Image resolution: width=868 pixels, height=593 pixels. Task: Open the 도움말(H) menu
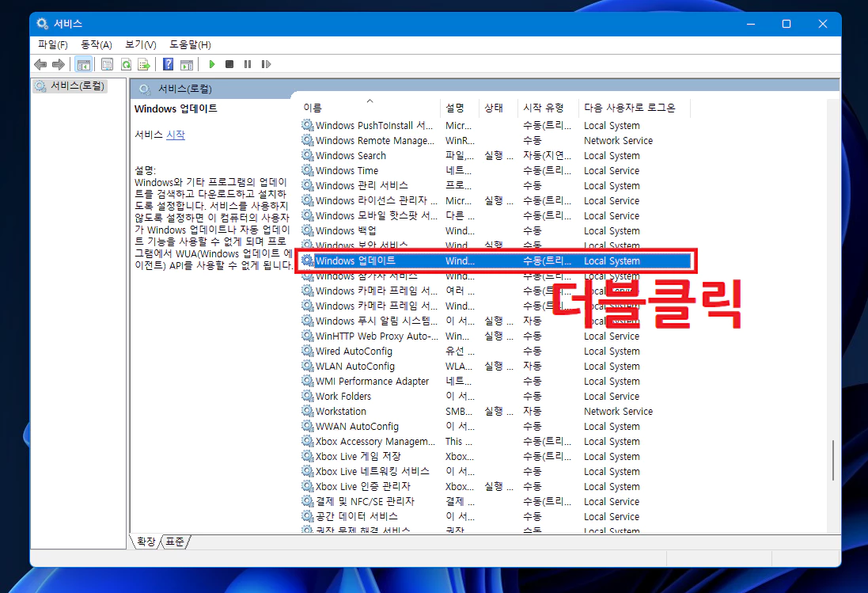pos(190,45)
